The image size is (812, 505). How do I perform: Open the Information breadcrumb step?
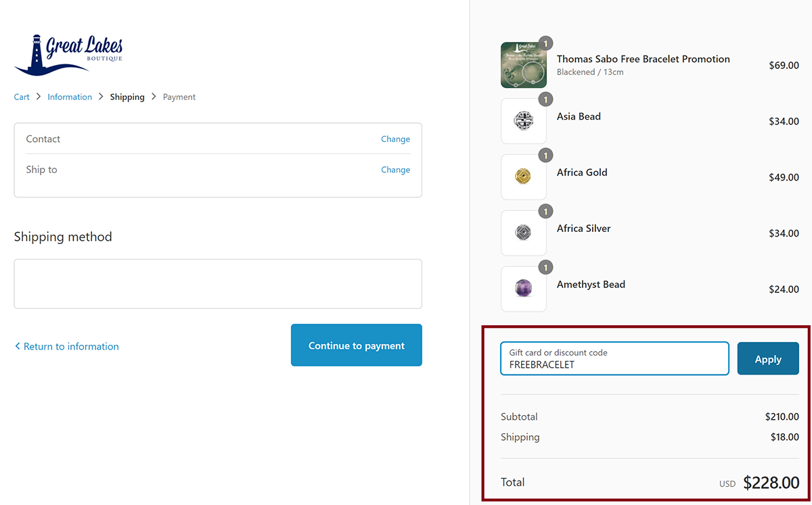[70, 97]
